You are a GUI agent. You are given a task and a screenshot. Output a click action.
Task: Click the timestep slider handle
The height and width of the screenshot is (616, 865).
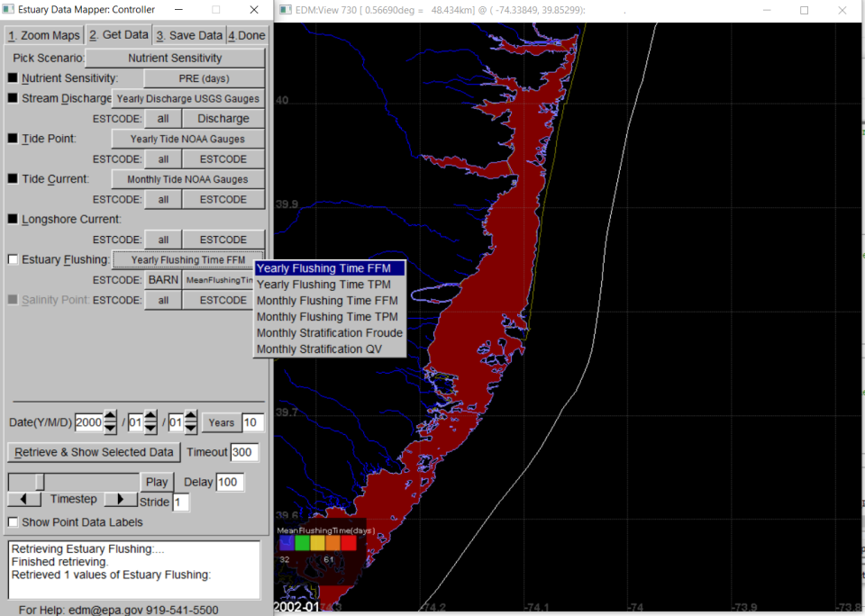[x=40, y=482]
